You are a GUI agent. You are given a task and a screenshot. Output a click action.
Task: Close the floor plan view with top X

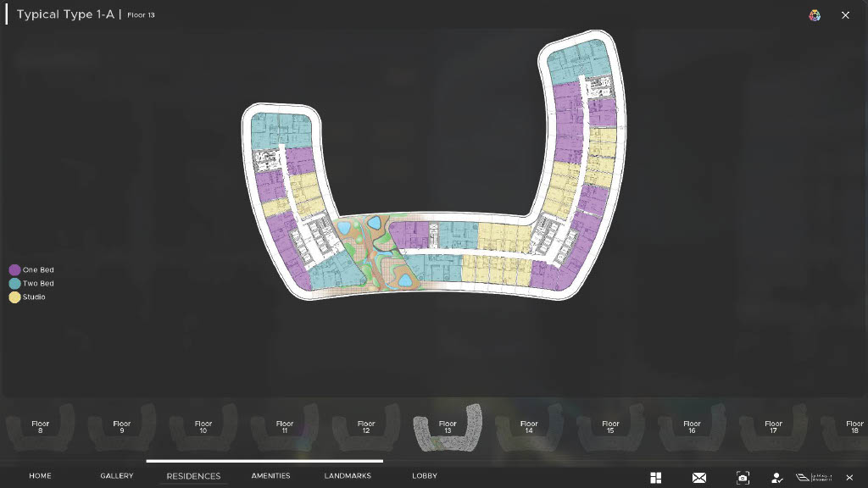click(845, 15)
